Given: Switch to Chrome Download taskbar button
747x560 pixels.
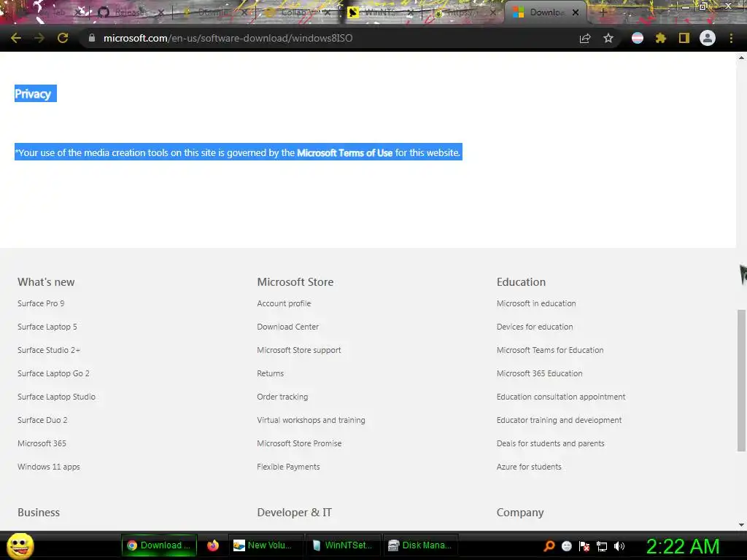Looking at the screenshot, I should 159,545.
